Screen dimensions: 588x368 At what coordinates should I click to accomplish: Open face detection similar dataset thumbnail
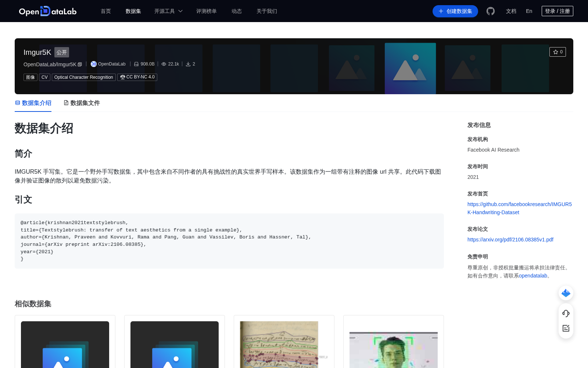(x=394, y=350)
